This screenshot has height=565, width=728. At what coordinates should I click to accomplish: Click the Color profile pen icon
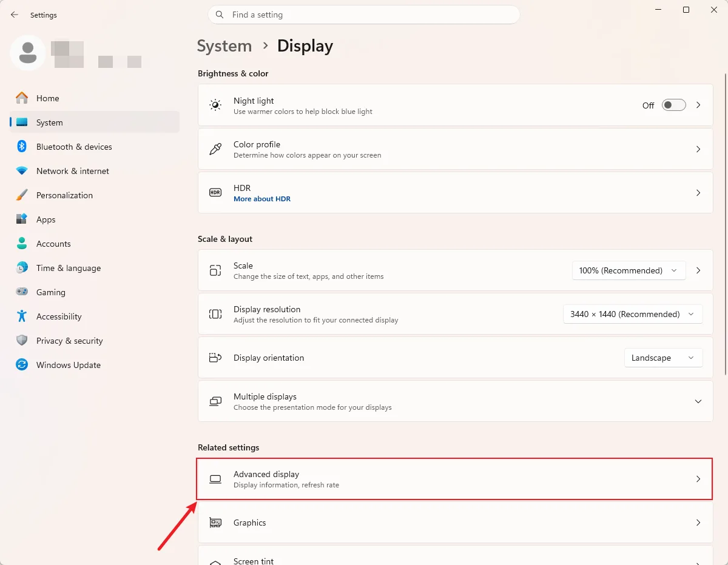(x=215, y=149)
